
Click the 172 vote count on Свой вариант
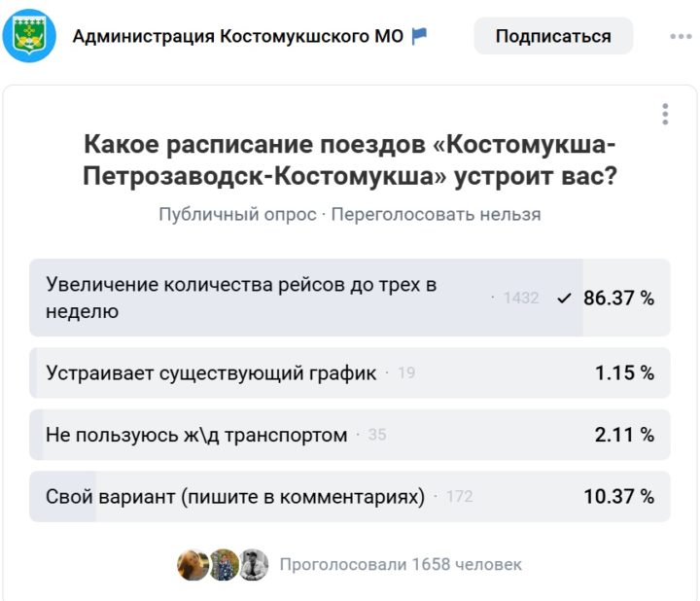click(x=459, y=497)
